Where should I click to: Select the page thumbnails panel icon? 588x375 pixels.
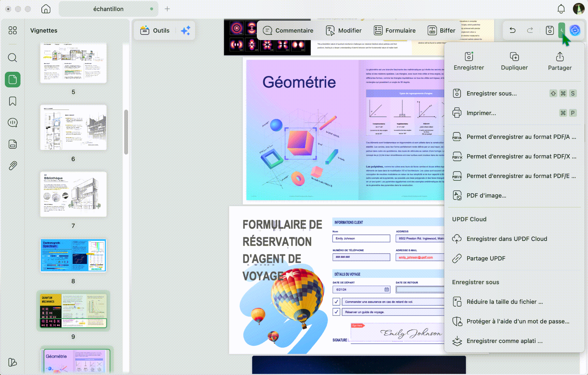pos(13,80)
